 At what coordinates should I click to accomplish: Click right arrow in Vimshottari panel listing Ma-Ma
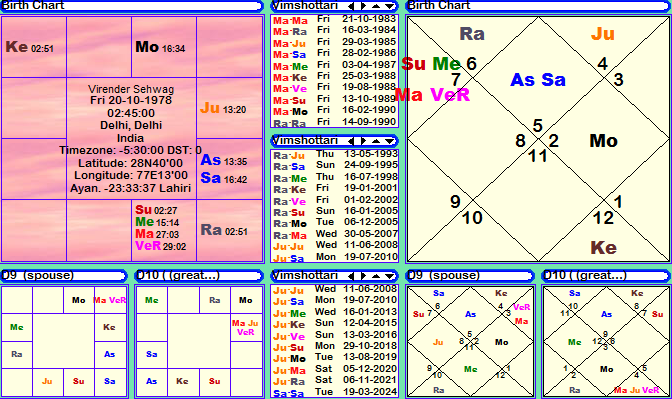tap(363, 6)
